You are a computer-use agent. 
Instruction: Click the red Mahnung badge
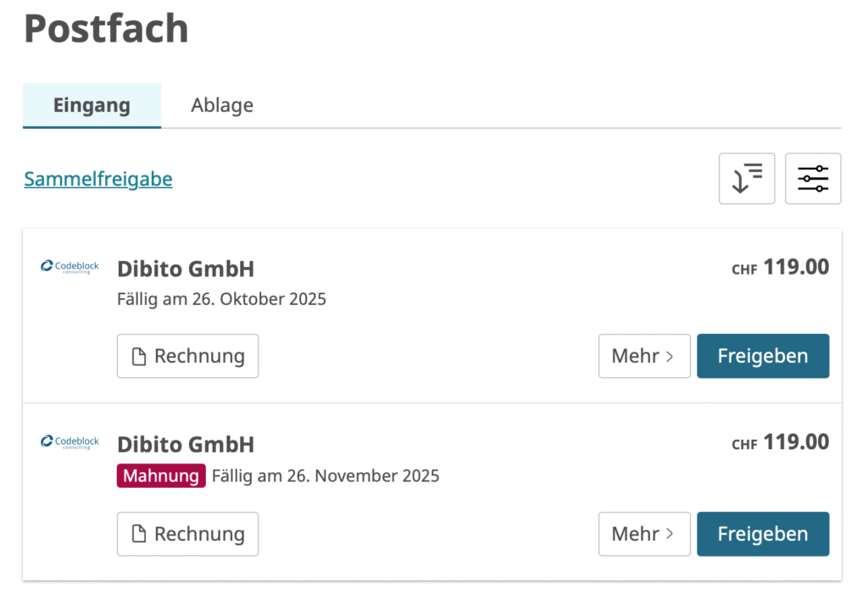click(161, 476)
